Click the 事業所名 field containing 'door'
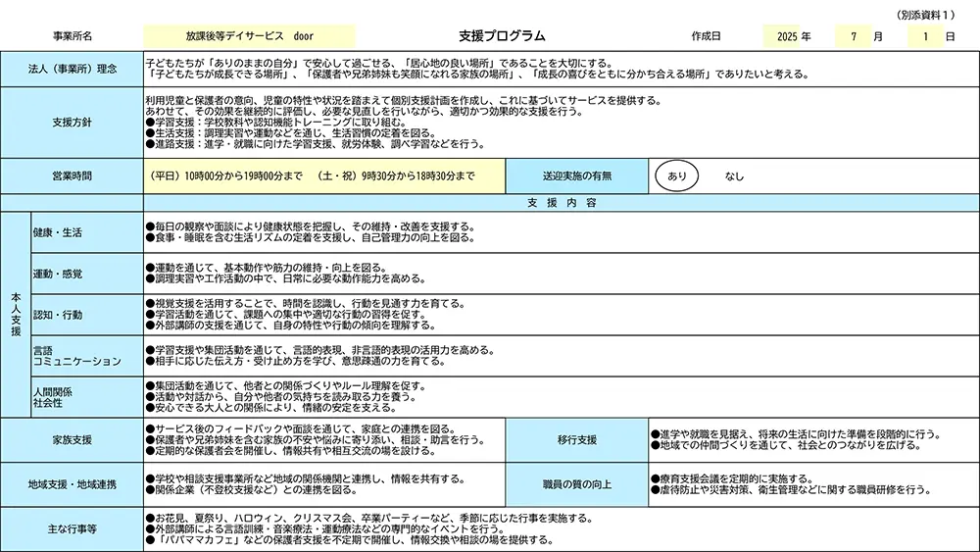 249,36
